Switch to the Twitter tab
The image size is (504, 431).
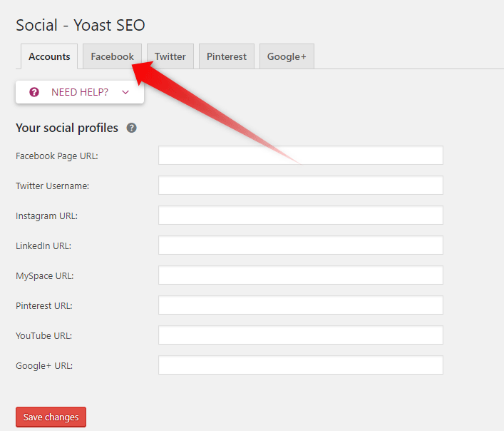(x=170, y=57)
